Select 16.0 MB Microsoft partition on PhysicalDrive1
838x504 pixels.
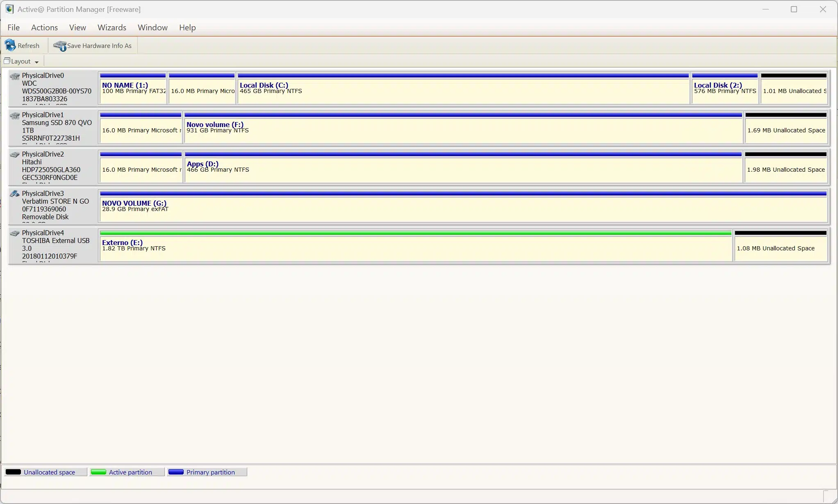point(141,127)
